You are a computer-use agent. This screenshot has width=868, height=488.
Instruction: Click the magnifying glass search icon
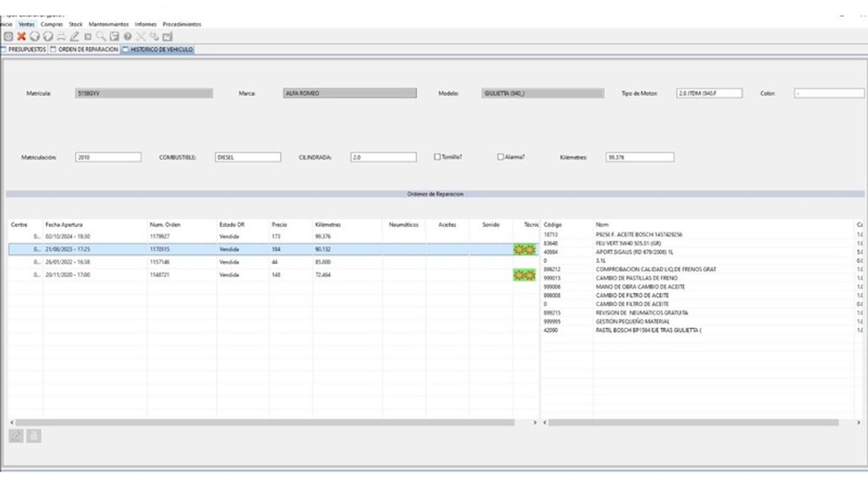pos(101,37)
